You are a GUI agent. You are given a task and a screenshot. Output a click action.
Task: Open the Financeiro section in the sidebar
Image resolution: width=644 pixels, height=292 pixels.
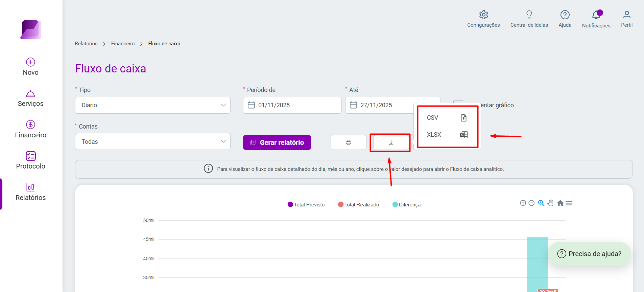(x=31, y=130)
